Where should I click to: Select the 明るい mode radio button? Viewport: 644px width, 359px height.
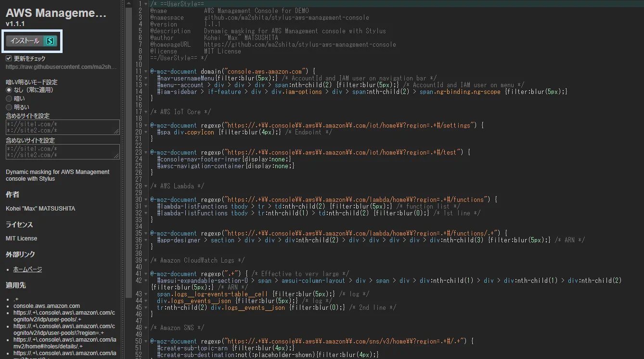pos(9,107)
